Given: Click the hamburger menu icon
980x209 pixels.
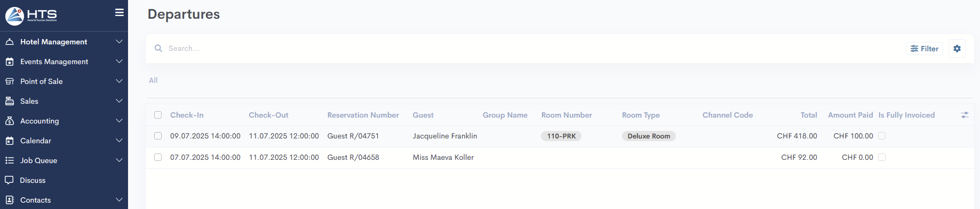Looking at the screenshot, I should coord(119,12).
